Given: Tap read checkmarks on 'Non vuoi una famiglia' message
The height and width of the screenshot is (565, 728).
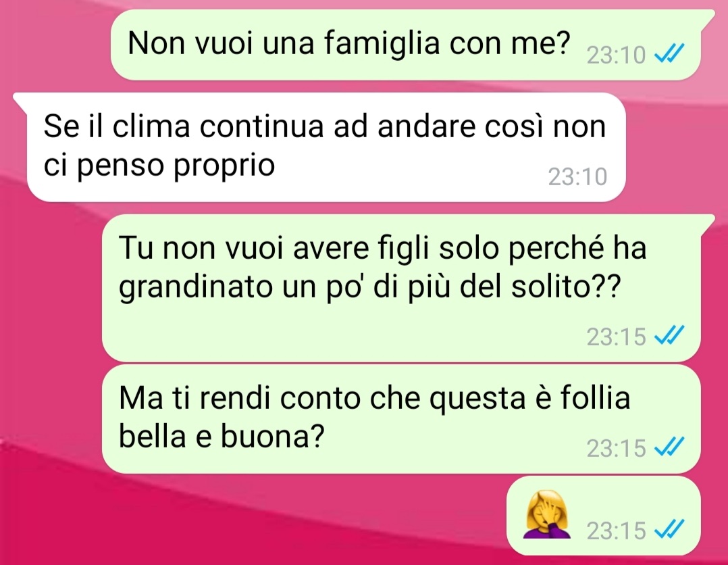Looking at the screenshot, I should (x=669, y=54).
